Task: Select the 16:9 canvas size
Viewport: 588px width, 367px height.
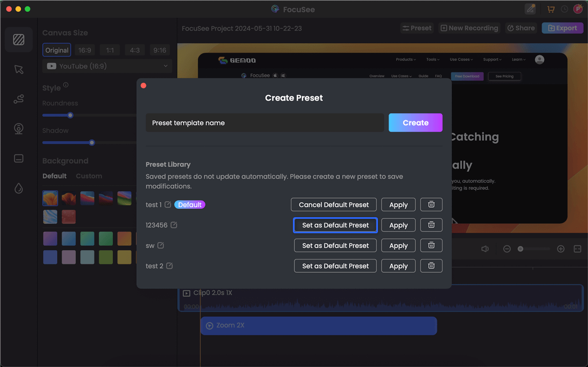Action: (x=85, y=50)
